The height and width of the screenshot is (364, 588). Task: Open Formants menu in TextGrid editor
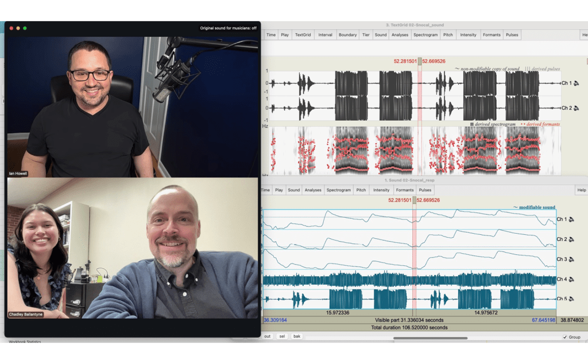point(491,35)
